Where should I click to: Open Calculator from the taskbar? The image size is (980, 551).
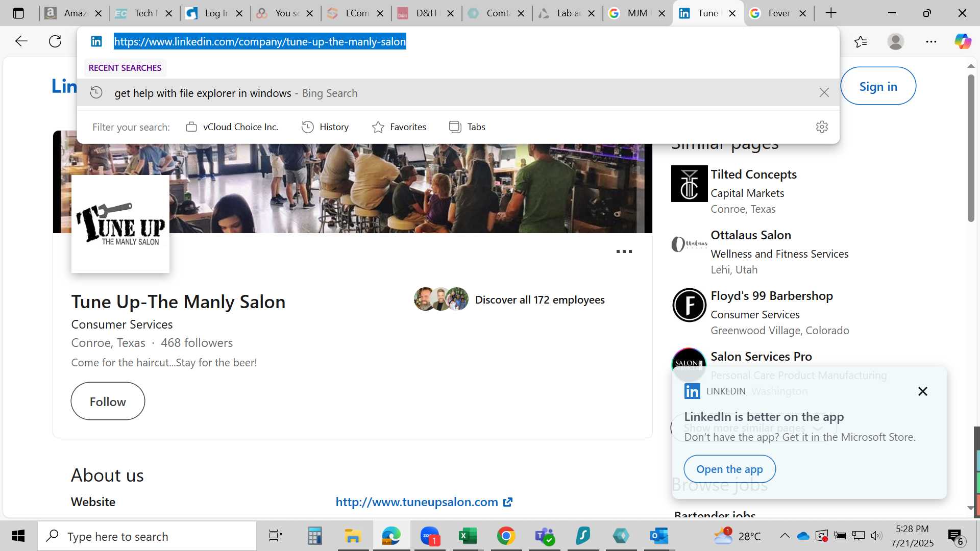(314, 536)
